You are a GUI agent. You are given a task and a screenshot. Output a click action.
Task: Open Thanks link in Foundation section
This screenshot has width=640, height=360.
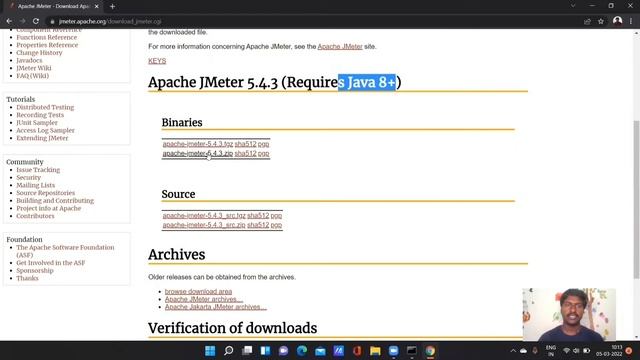tap(27, 278)
